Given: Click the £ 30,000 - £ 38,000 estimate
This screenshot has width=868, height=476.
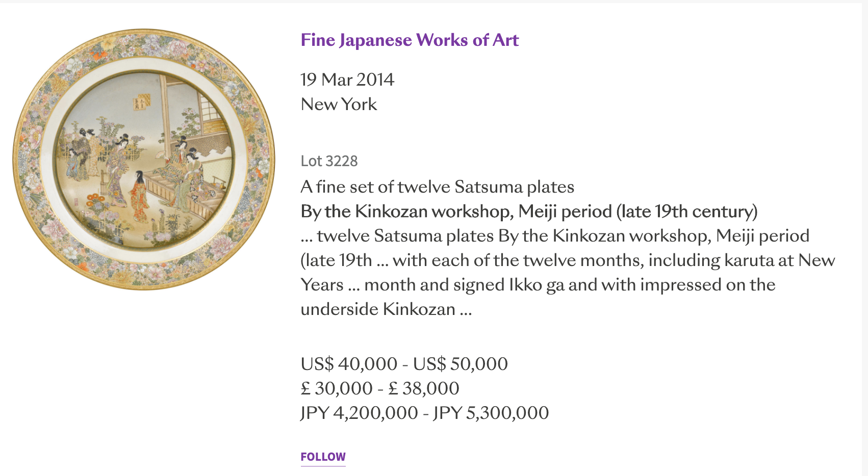Looking at the screenshot, I should pos(379,388).
